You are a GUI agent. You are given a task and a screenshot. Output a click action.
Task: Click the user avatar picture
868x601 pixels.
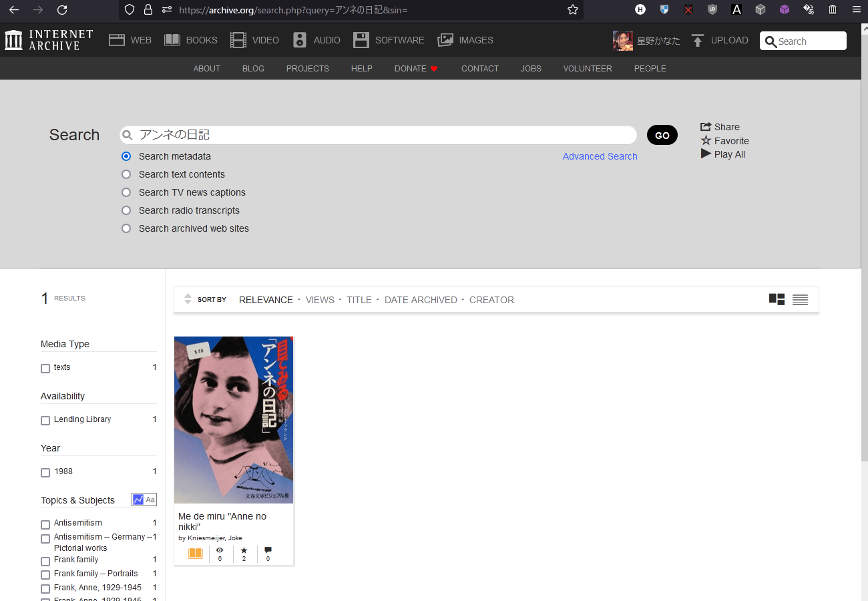623,40
